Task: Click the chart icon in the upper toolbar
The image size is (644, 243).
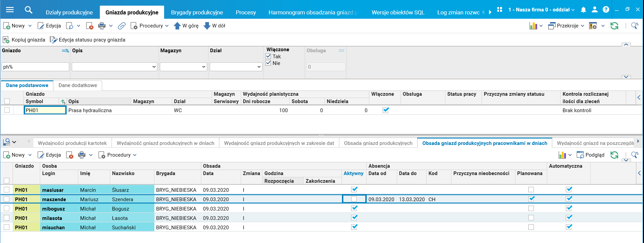Action: tap(533, 26)
